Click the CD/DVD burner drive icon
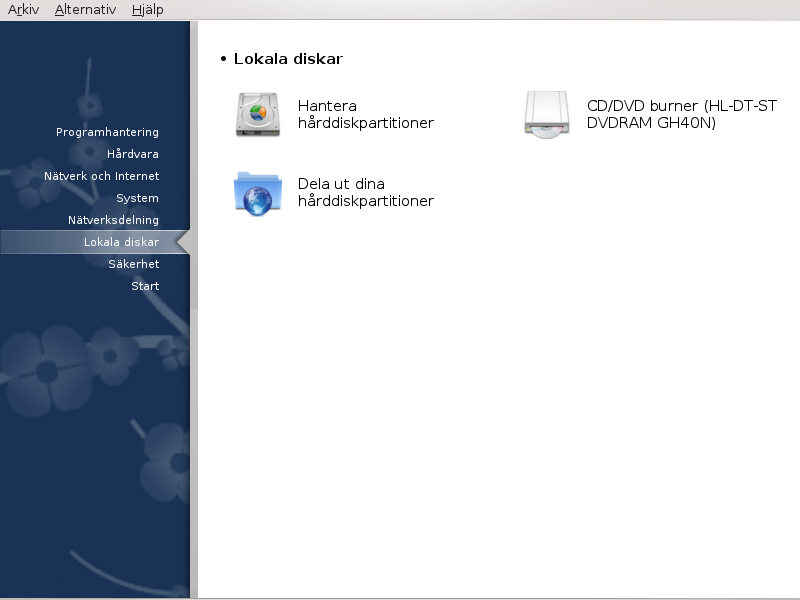 point(547,115)
